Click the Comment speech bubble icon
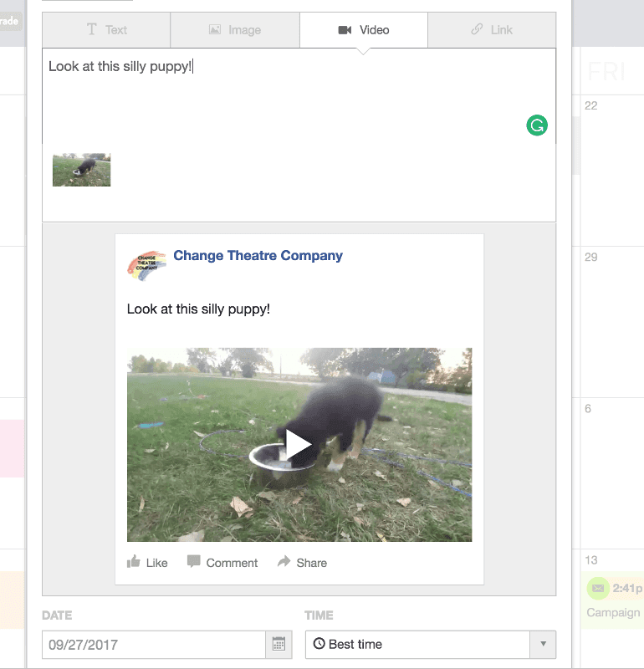 tap(194, 562)
